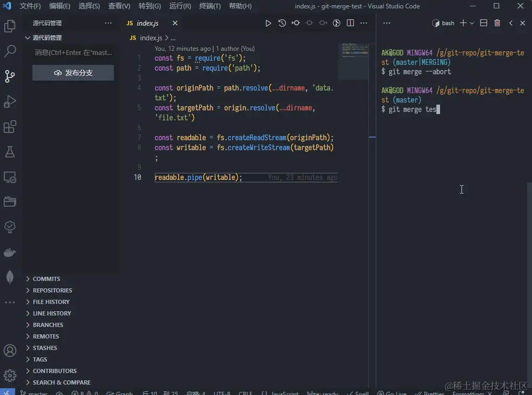Show additional hidden views ellipsis in activity bar
This screenshot has height=395, width=532.
pos(10,302)
